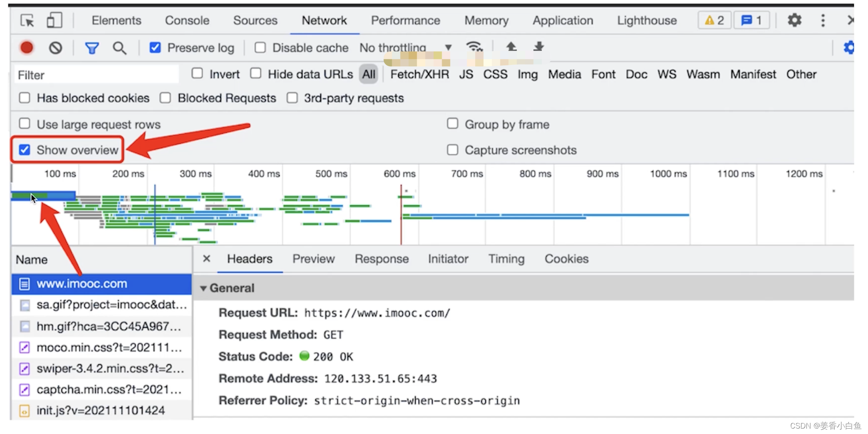
Task: Click the import HAR upload arrow
Action: [511, 46]
